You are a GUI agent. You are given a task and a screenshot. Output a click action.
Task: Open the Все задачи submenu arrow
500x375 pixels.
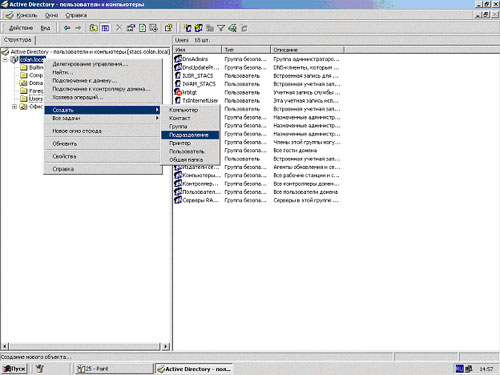point(157,118)
